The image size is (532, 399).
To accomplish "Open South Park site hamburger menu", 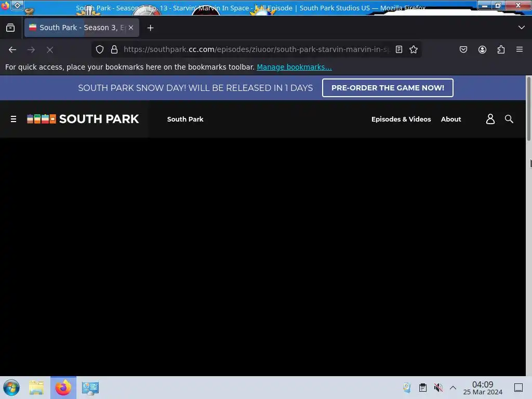I will 14,119.
